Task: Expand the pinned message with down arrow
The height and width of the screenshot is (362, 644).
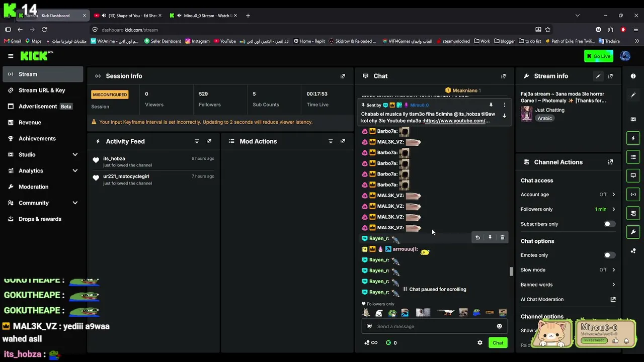Action: [x=504, y=116]
